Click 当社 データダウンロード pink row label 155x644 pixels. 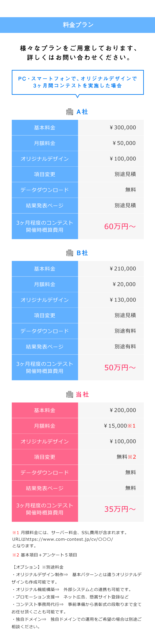click(x=45, y=472)
